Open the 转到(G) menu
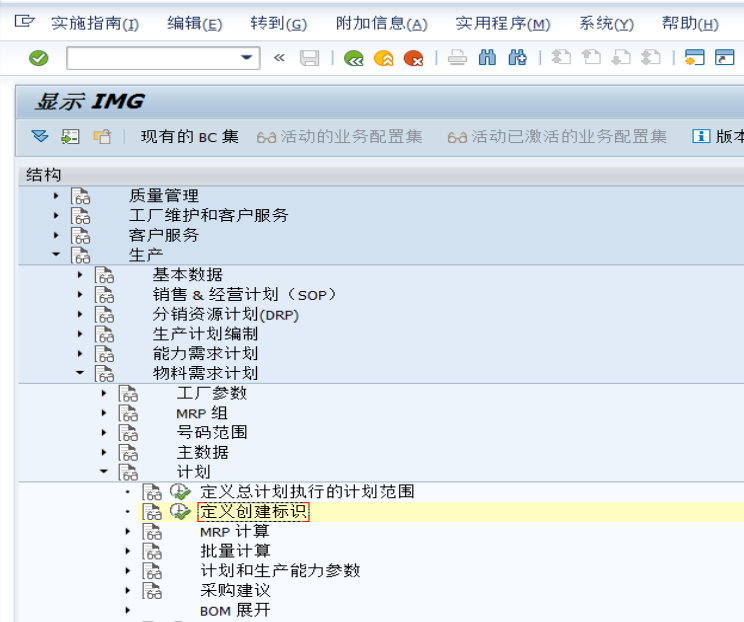744x622 pixels. (279, 23)
